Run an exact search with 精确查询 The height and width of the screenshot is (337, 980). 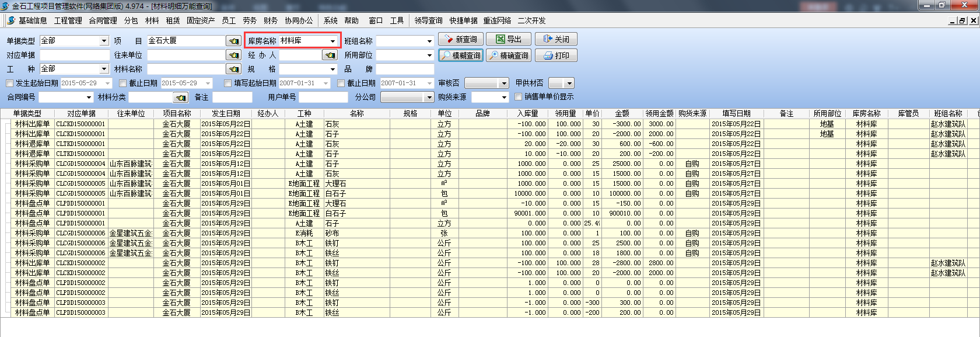pos(508,55)
